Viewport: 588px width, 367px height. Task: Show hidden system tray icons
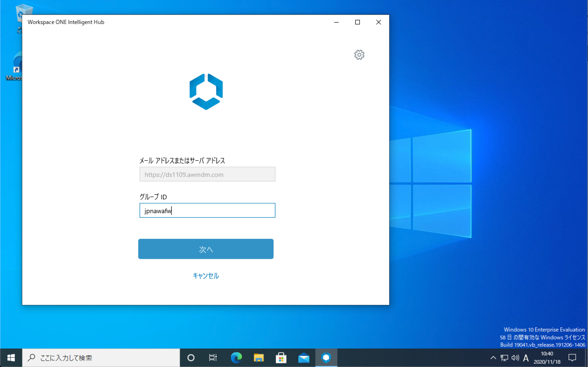pos(493,358)
